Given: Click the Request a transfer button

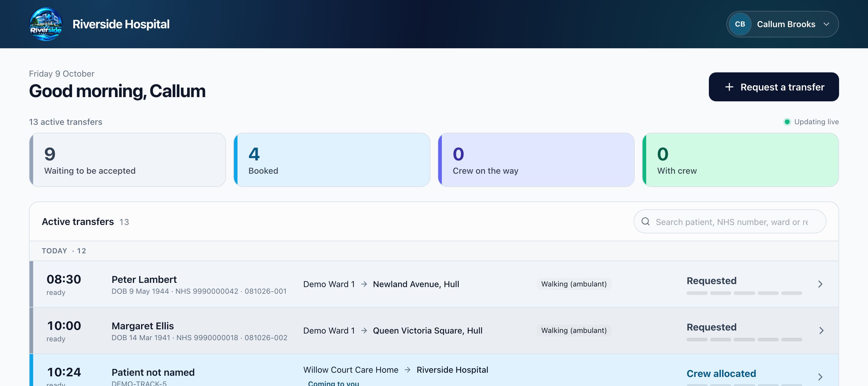Looking at the screenshot, I should tap(774, 87).
